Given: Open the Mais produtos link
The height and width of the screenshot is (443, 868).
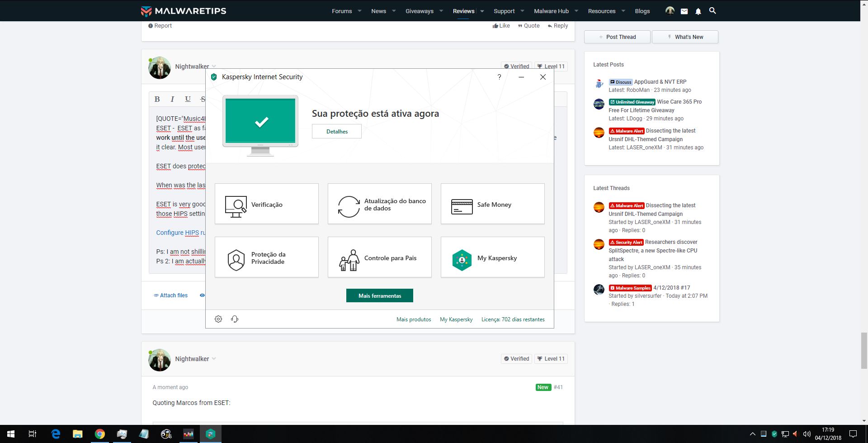Looking at the screenshot, I should (414, 319).
